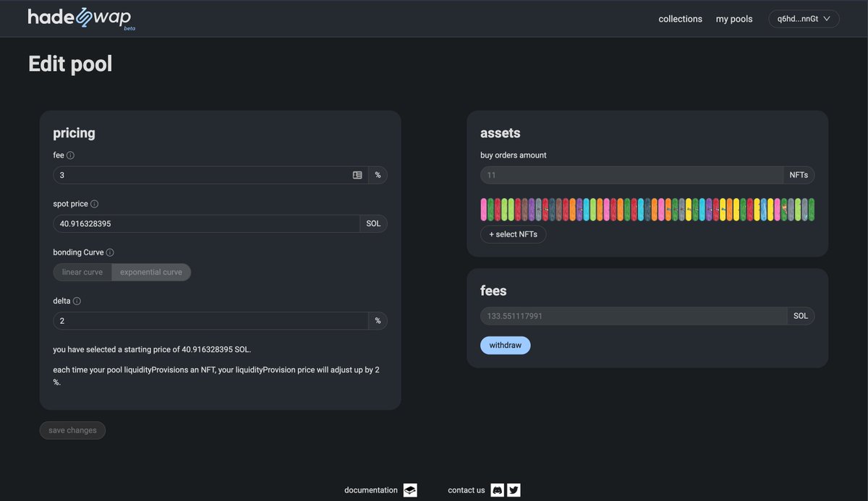Viewport: 868px width, 501px height.
Task: Select the last green NFT thumbnail in the strip
Action: (811, 210)
